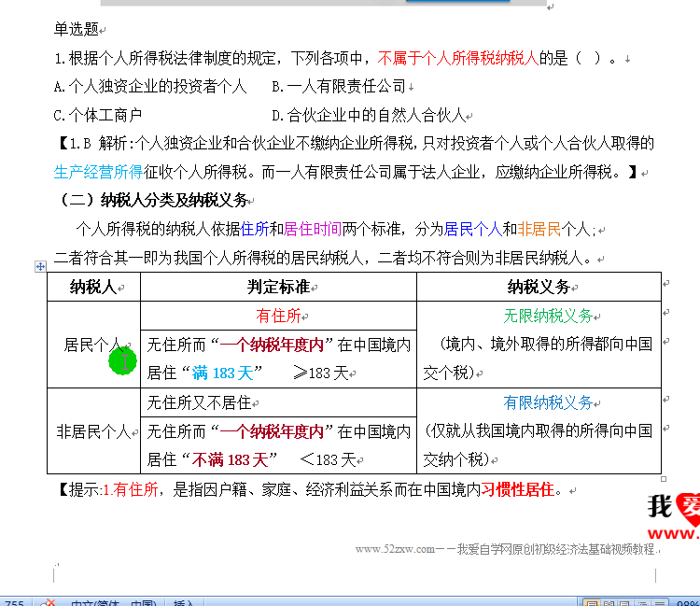Screen dimensions: 700x606
Task: Click the text 仅就从我国境内取得的所得向中国
Action: (x=541, y=431)
